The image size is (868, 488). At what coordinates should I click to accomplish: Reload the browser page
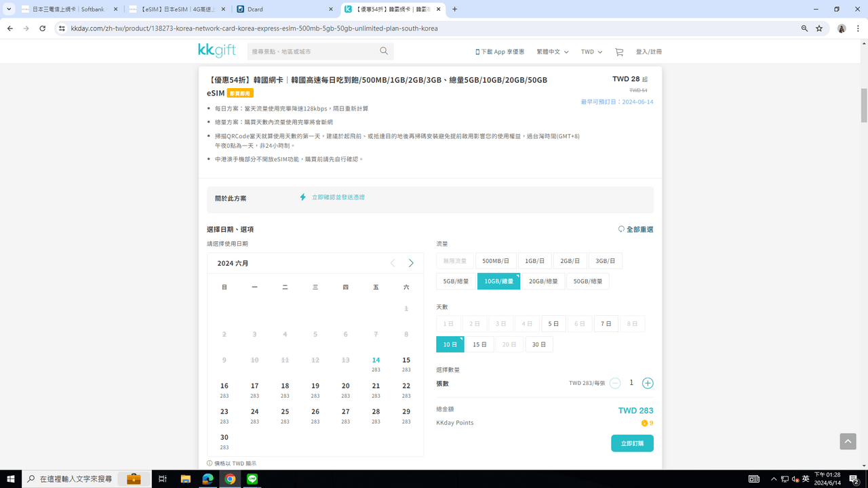tap(42, 28)
